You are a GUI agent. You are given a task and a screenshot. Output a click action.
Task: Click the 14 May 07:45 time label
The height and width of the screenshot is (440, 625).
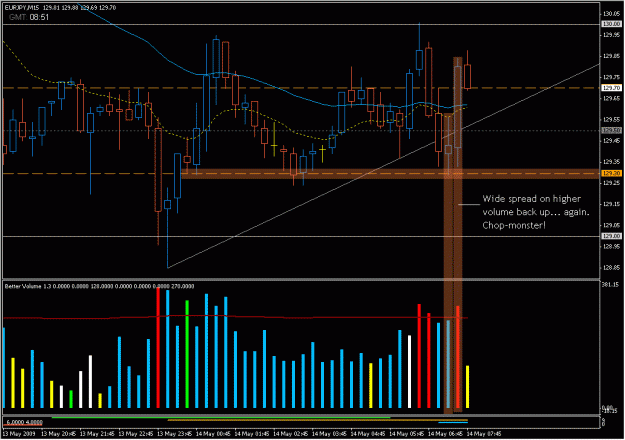(x=484, y=434)
